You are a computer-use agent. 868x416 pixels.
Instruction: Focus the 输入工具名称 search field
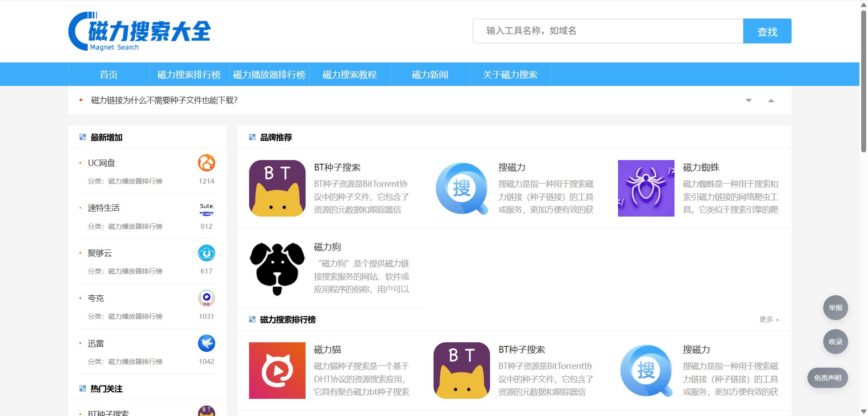click(x=608, y=31)
